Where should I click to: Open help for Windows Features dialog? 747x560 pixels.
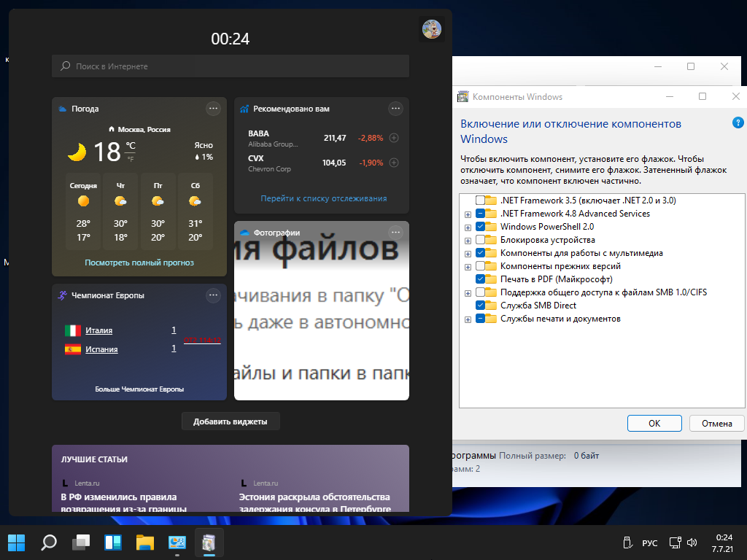[x=738, y=122]
